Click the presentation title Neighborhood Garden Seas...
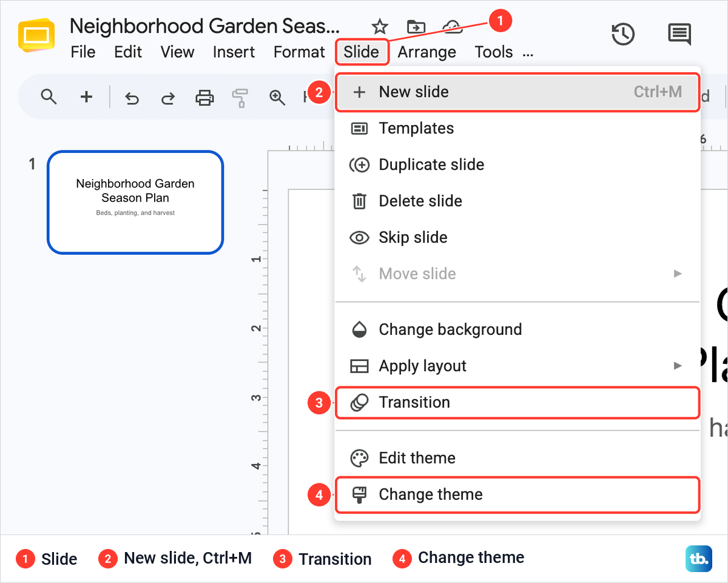Viewport: 728px width, 583px height. pyautogui.click(x=205, y=26)
